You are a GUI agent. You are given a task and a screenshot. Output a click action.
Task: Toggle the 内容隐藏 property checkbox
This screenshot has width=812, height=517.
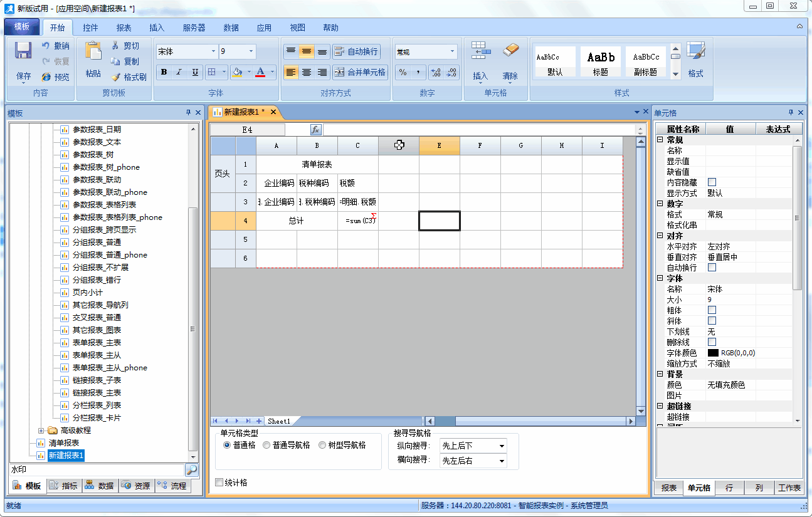pos(712,182)
